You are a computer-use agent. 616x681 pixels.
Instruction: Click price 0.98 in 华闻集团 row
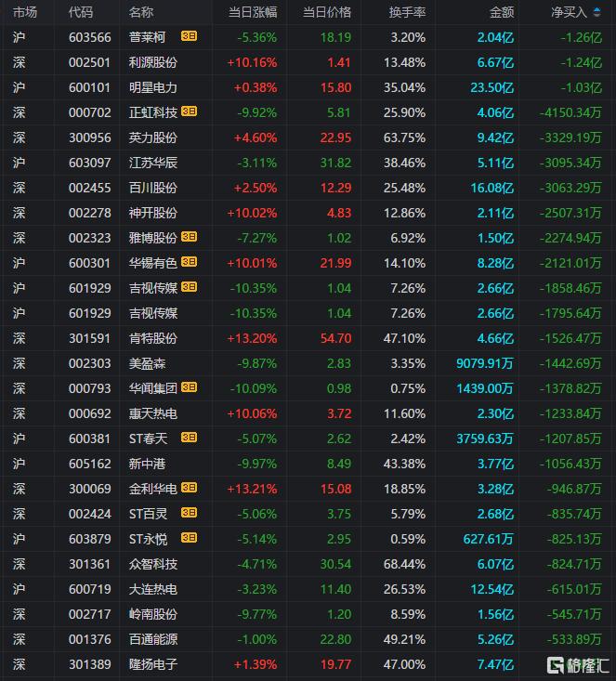click(339, 388)
